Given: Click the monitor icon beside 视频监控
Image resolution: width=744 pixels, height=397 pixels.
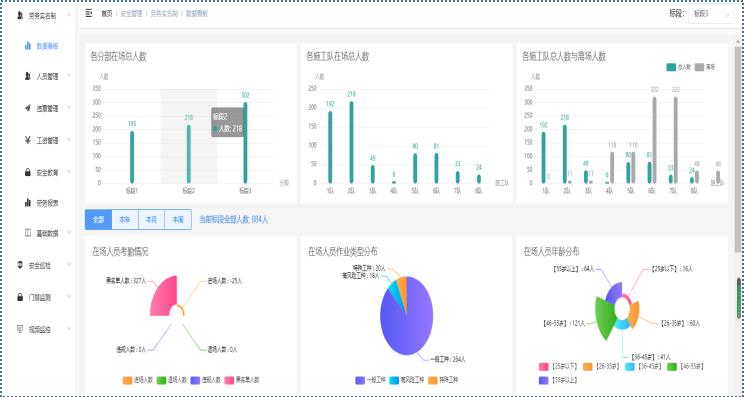Looking at the screenshot, I should pos(20,329).
